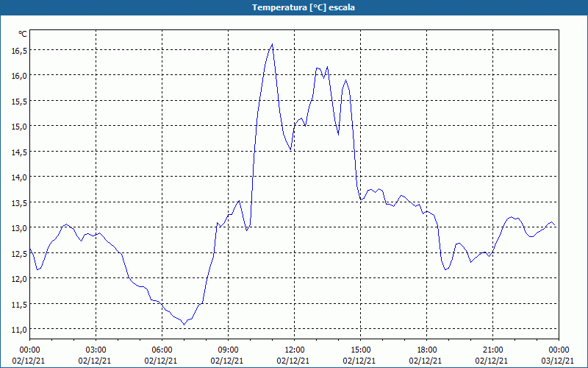Click the 13,5 y-axis value
Image resolution: width=588 pixels, height=368 pixels.
coord(19,202)
